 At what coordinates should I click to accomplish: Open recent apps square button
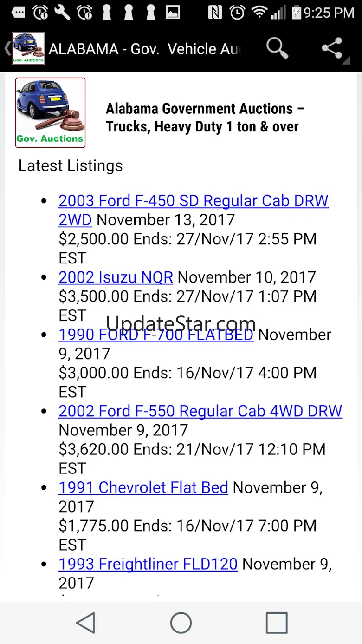[x=276, y=623]
